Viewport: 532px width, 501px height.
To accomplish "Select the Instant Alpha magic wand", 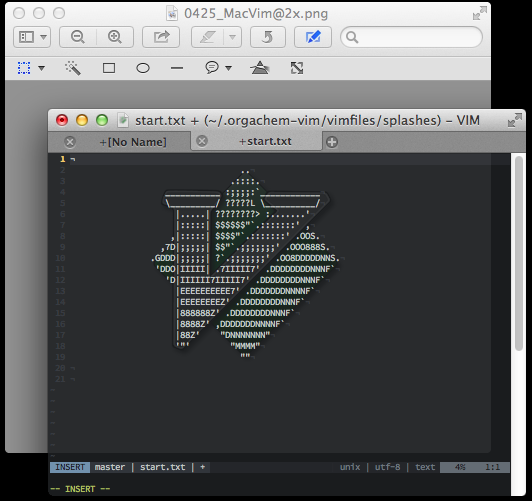I will tap(73, 68).
